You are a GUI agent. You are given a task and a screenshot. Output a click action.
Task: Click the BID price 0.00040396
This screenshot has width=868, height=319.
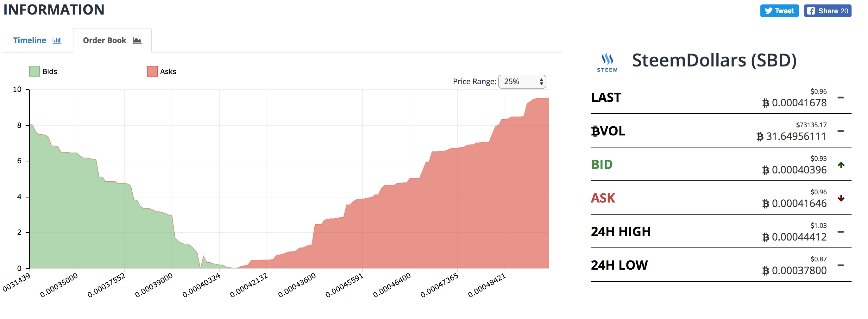799,170
